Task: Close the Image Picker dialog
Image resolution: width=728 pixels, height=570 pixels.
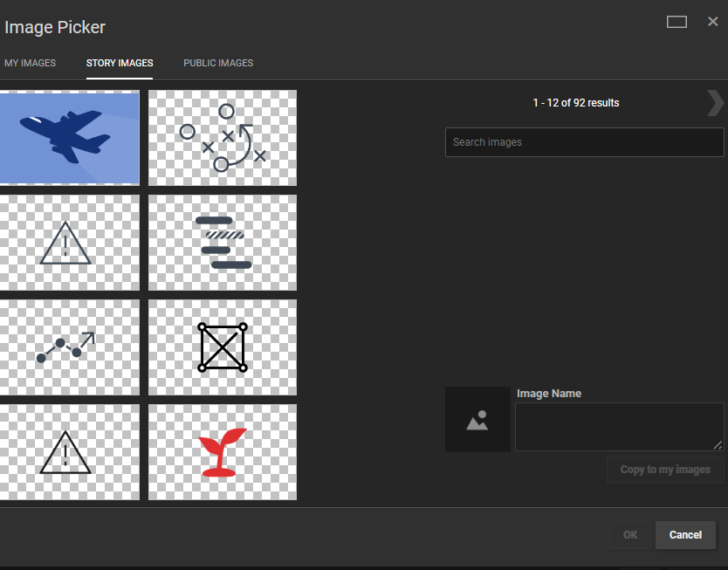Action: point(712,21)
